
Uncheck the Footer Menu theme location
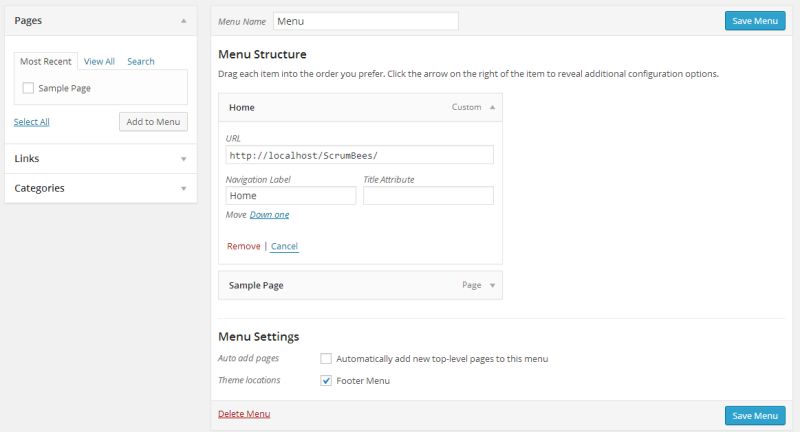[326, 380]
